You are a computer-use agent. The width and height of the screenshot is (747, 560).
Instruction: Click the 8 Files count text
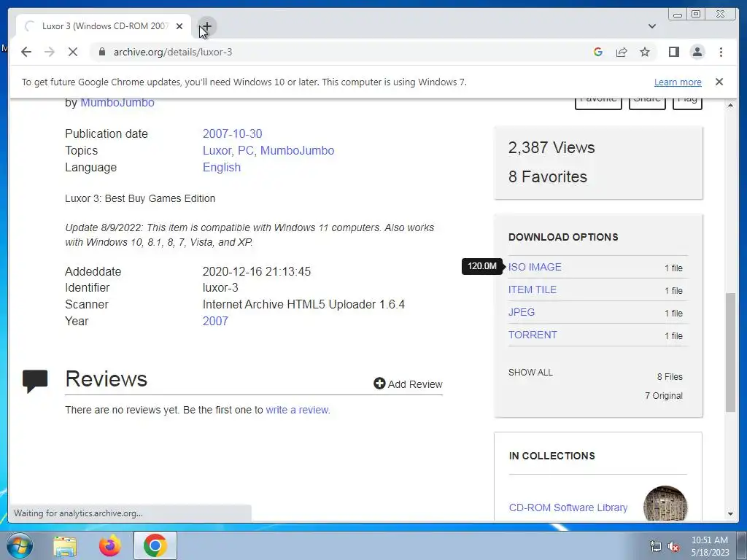[x=670, y=377]
